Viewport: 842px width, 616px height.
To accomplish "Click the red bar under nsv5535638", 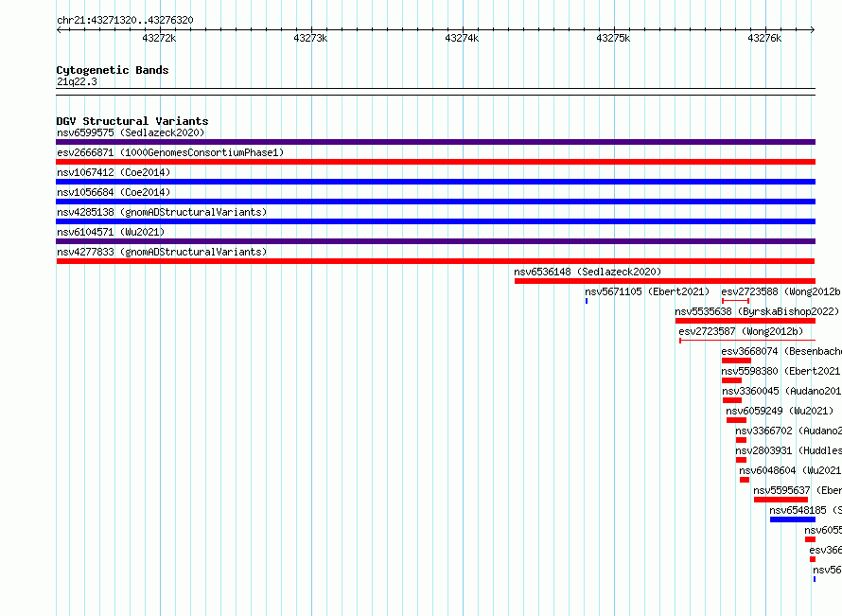I will (x=746, y=321).
